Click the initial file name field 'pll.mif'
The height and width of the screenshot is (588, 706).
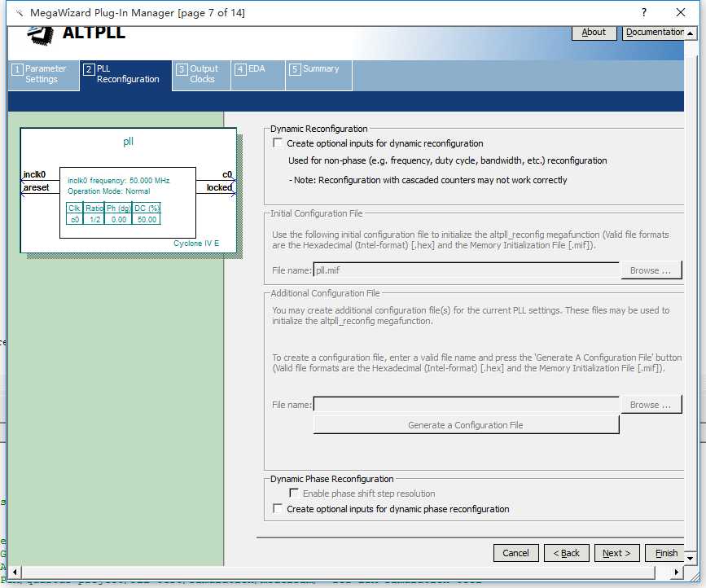[x=466, y=270]
